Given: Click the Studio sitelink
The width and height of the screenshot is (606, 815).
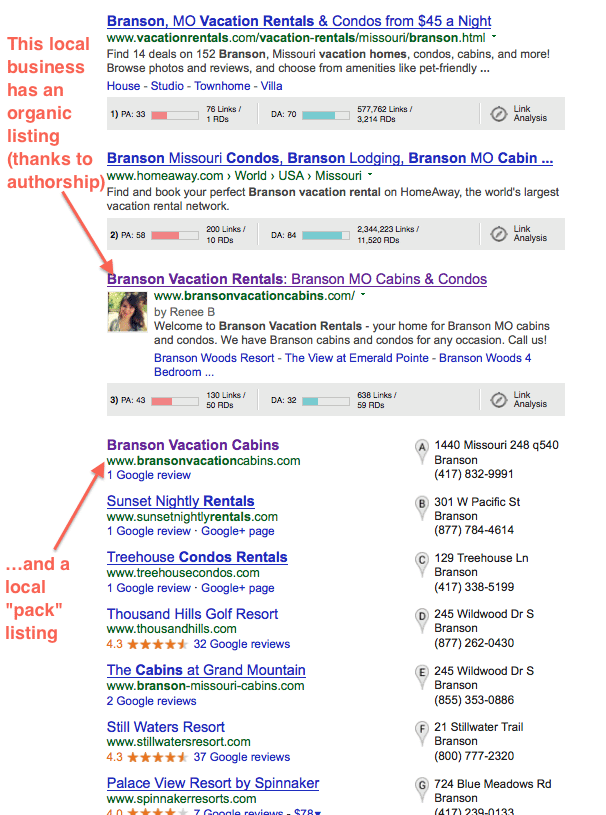Looking at the screenshot, I should (x=167, y=86).
